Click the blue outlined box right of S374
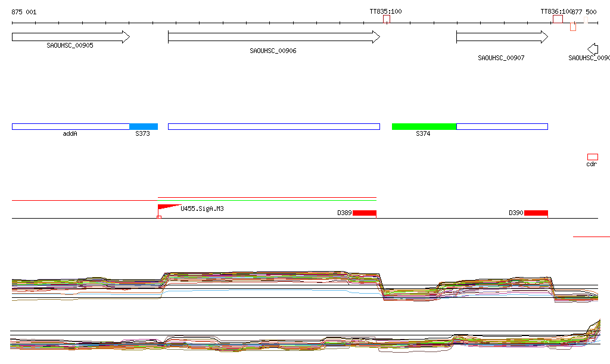 (502, 126)
